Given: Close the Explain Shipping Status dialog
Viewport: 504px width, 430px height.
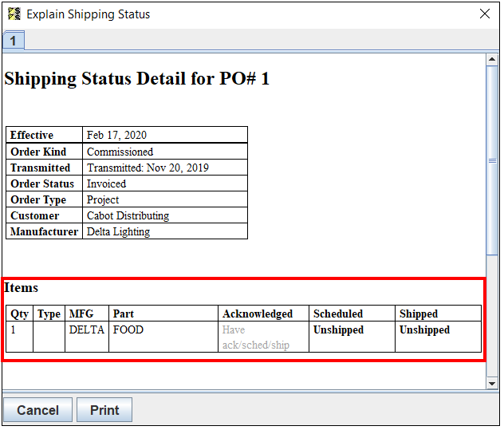Looking at the screenshot, I should pyautogui.click(x=485, y=14).
